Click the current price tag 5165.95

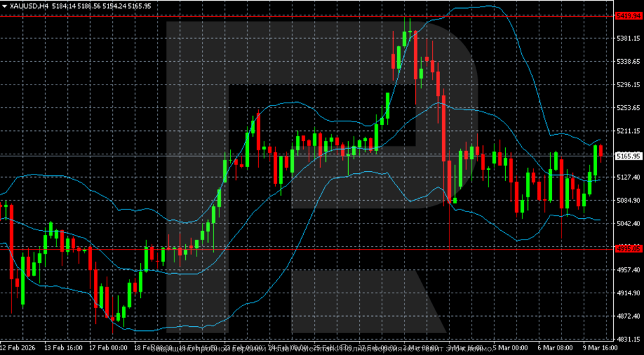pyautogui.click(x=628, y=156)
